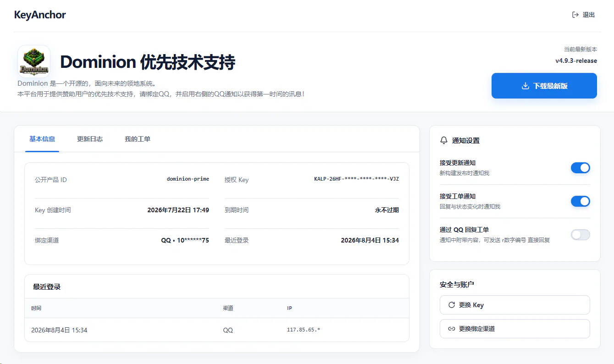Click the v4.9.3-release version text
The image size is (614, 364).
pos(576,61)
